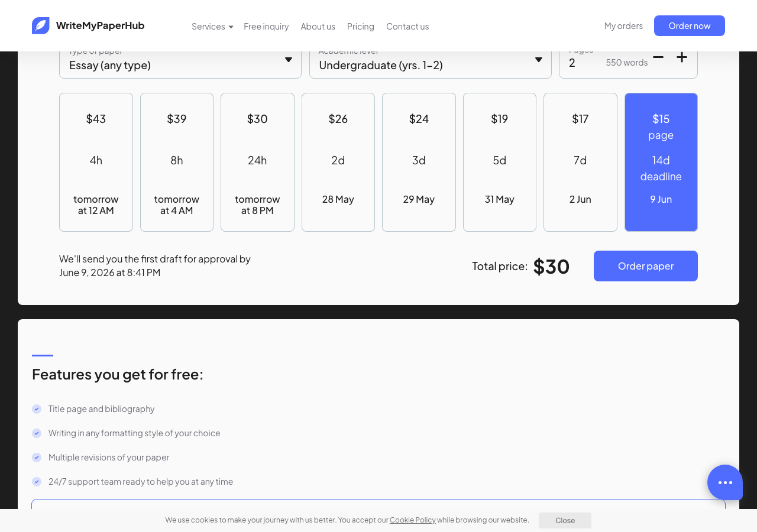757x532 pixels.
Task: Click 'Title page and bibliography' feature text
Action: click(x=102, y=408)
